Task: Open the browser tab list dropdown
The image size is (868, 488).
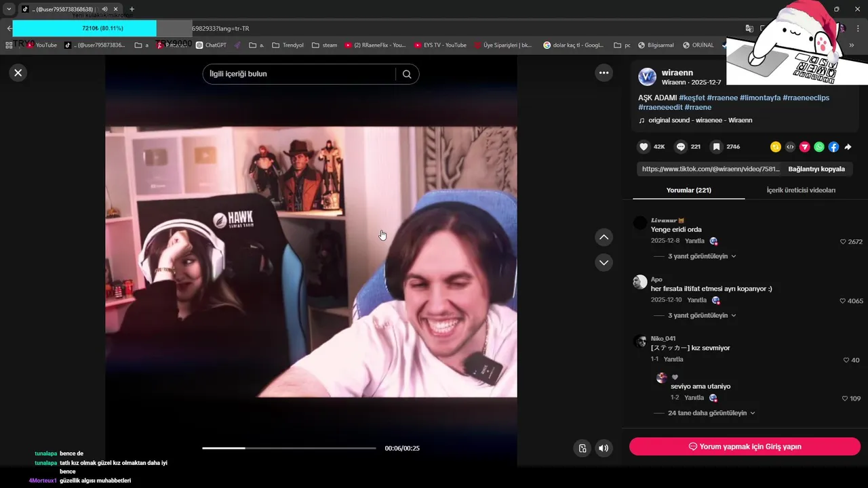Action: coord(9,9)
